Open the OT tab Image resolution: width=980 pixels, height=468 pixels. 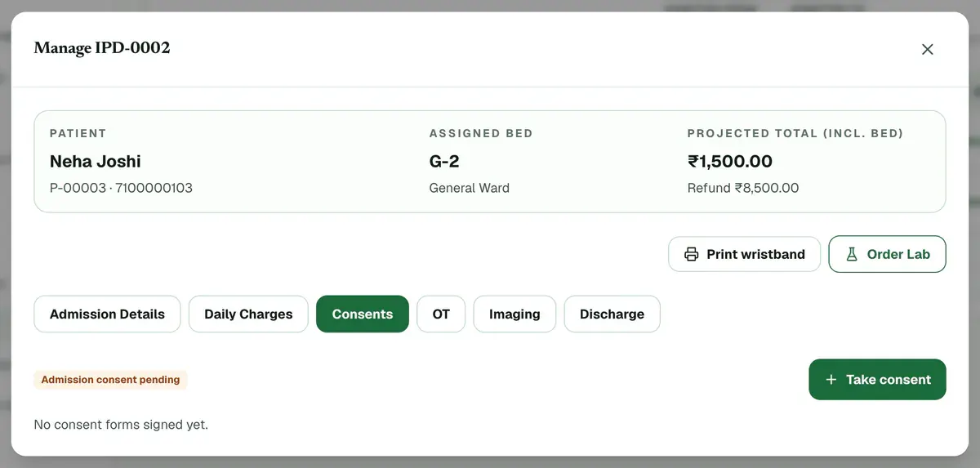click(x=441, y=314)
